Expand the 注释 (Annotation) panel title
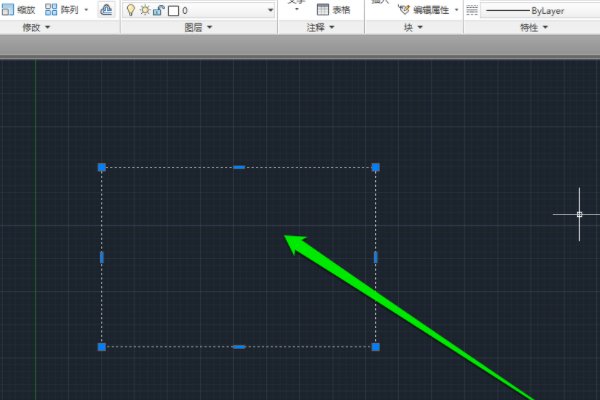Viewport: 600px width, 400px height. [321, 28]
